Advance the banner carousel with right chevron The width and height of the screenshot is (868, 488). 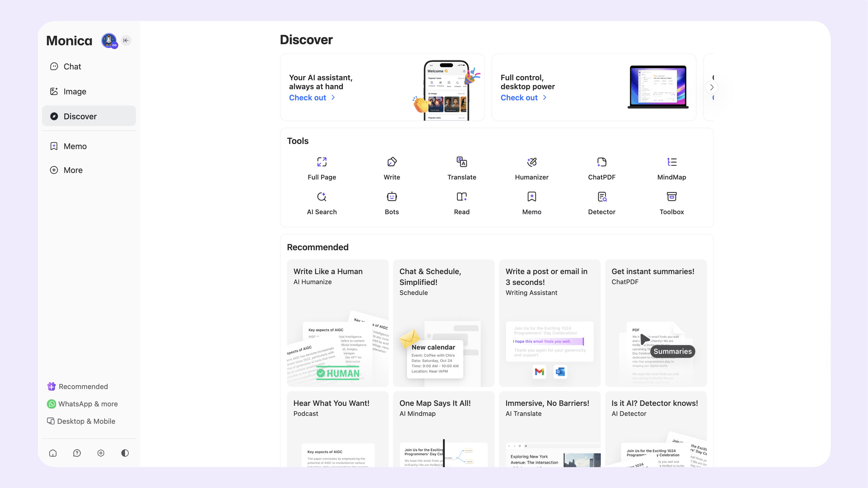click(x=712, y=87)
